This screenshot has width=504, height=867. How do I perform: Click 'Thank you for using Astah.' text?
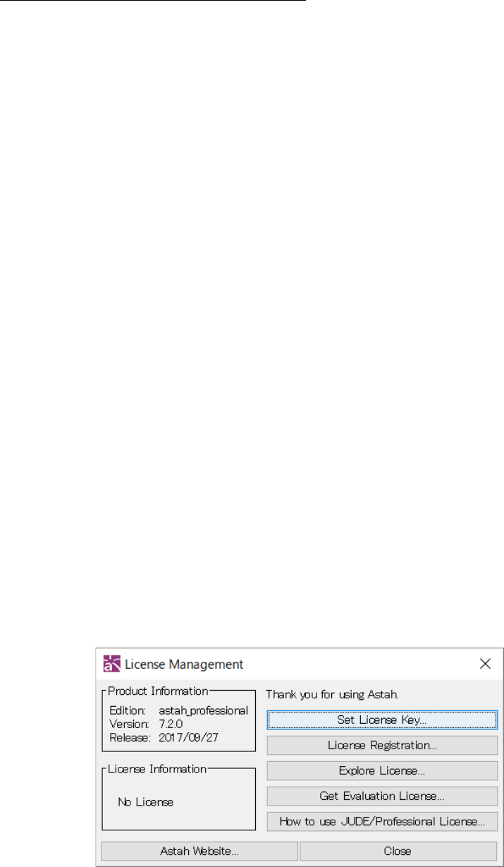click(x=332, y=694)
